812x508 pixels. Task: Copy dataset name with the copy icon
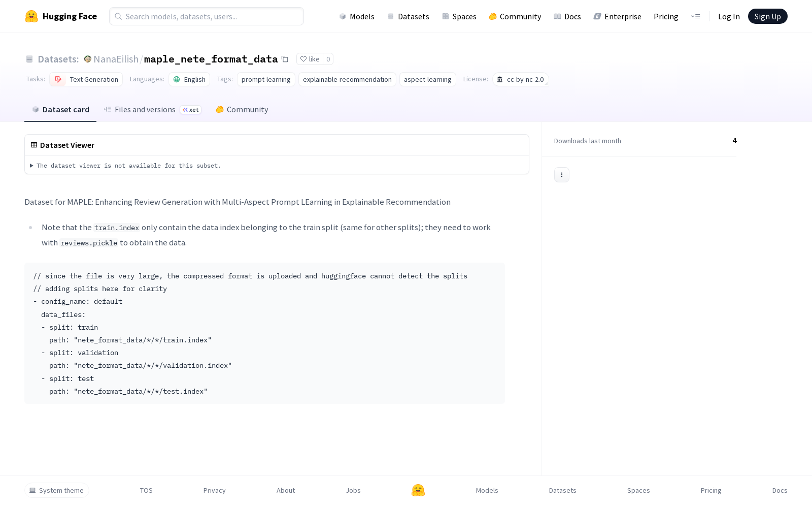coord(285,59)
